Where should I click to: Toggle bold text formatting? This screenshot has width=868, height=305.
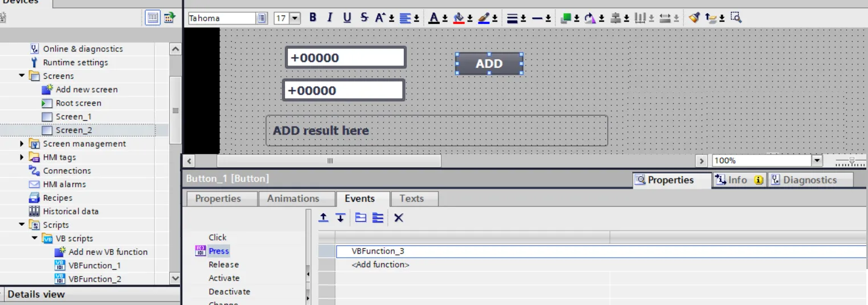pyautogui.click(x=313, y=18)
